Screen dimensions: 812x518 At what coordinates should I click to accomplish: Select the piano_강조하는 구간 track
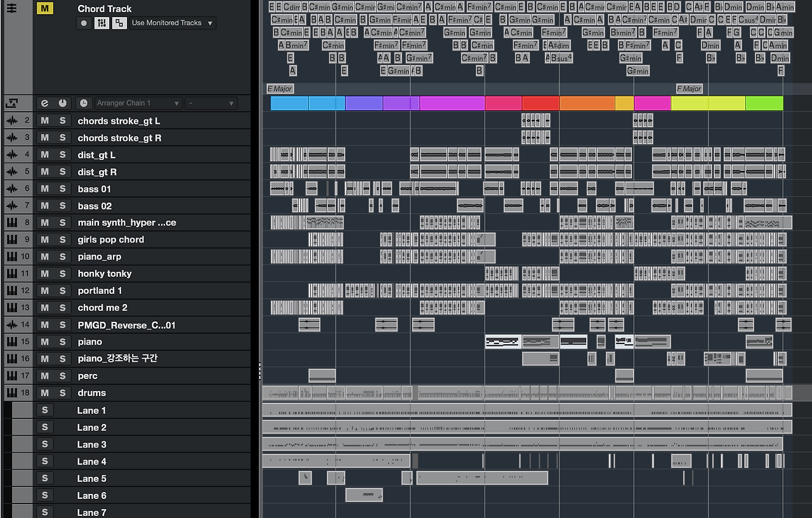(x=117, y=359)
